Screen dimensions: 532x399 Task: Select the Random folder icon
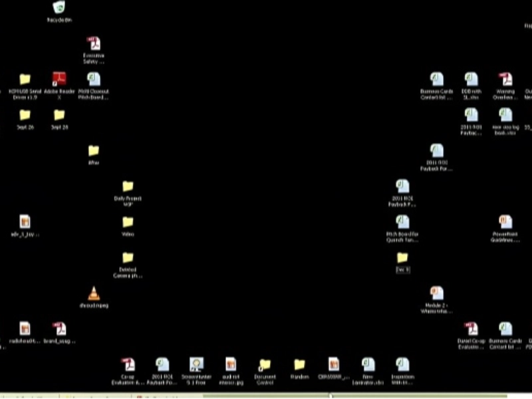tap(299, 364)
